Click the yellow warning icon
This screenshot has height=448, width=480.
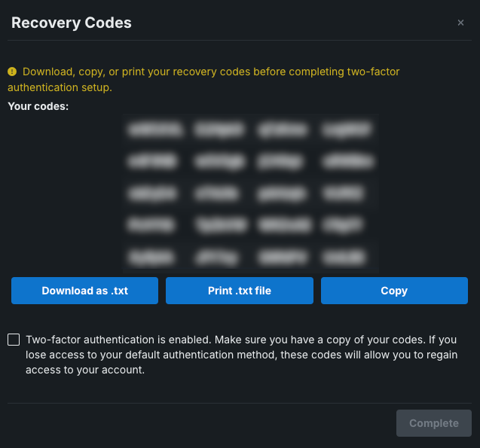12,72
